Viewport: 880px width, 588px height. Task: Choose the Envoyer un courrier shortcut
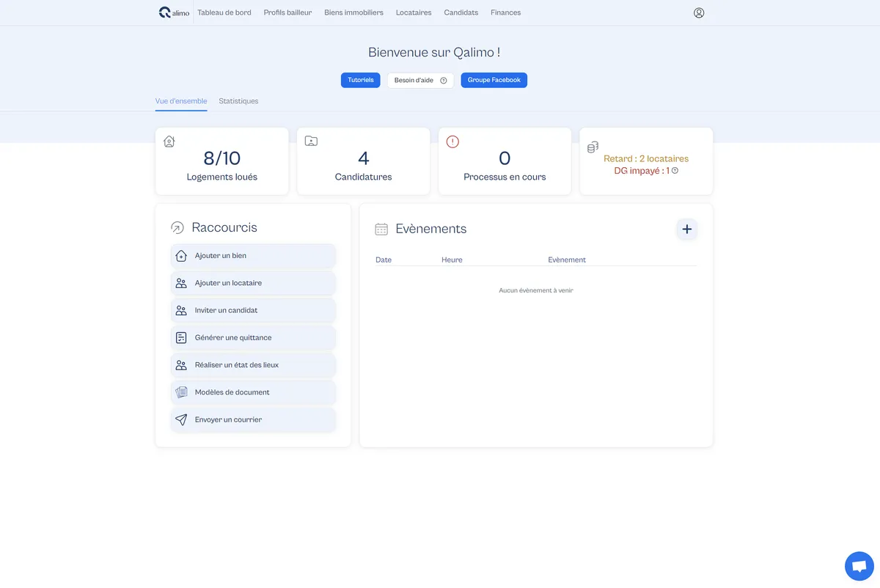[253, 419]
